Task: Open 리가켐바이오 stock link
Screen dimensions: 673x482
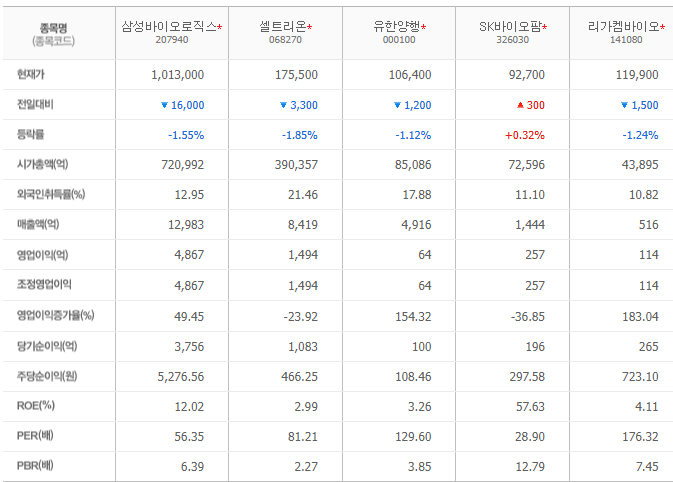Action: 624,27
